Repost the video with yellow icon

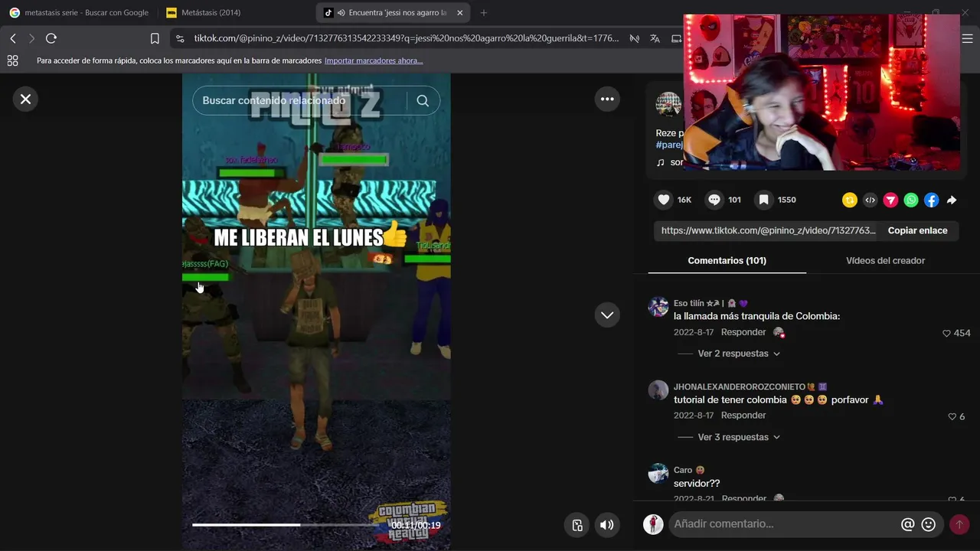point(850,200)
